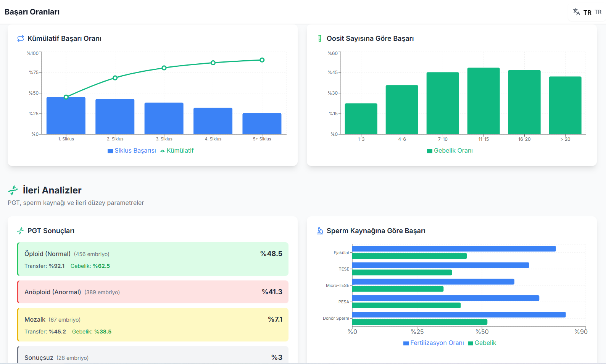The height and width of the screenshot is (364, 606).
Task: Click TESE green pregnancy bar
Action: coord(402,272)
